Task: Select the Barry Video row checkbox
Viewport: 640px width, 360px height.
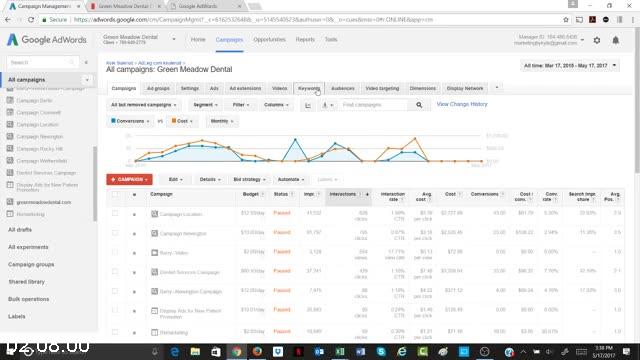Action: point(115,252)
